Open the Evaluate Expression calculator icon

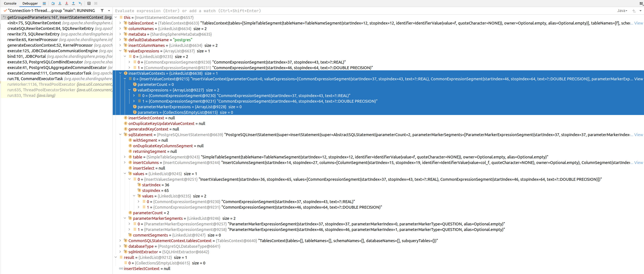[x=89, y=3]
